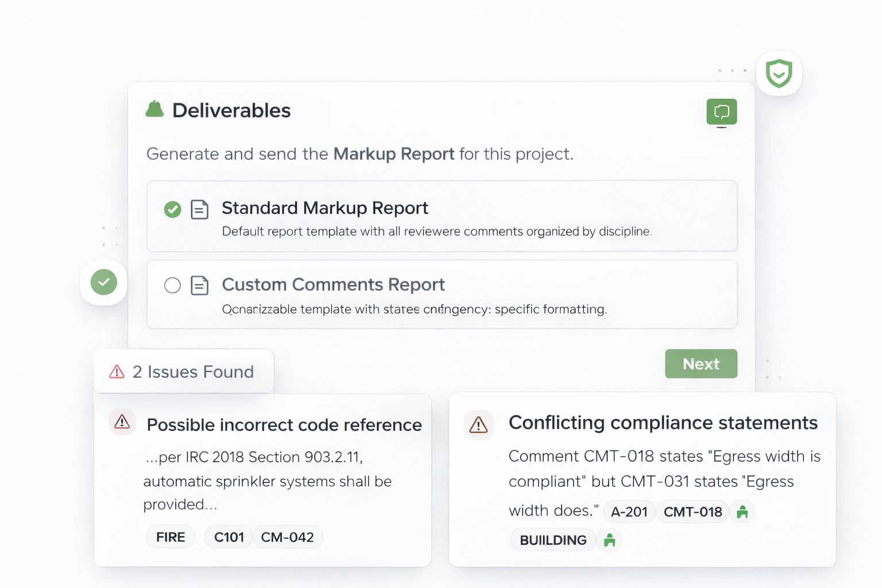Click the FIRE discipline tag
The image size is (882, 588).
[171, 537]
